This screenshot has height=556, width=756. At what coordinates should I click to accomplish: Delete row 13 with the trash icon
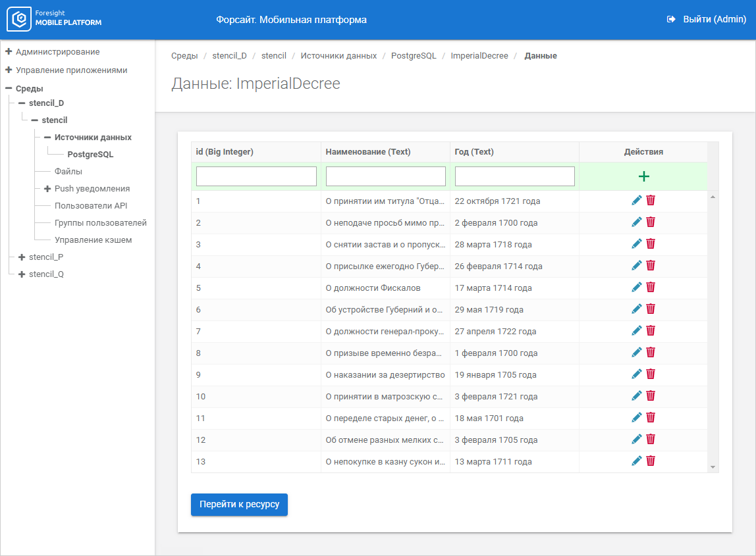(651, 461)
